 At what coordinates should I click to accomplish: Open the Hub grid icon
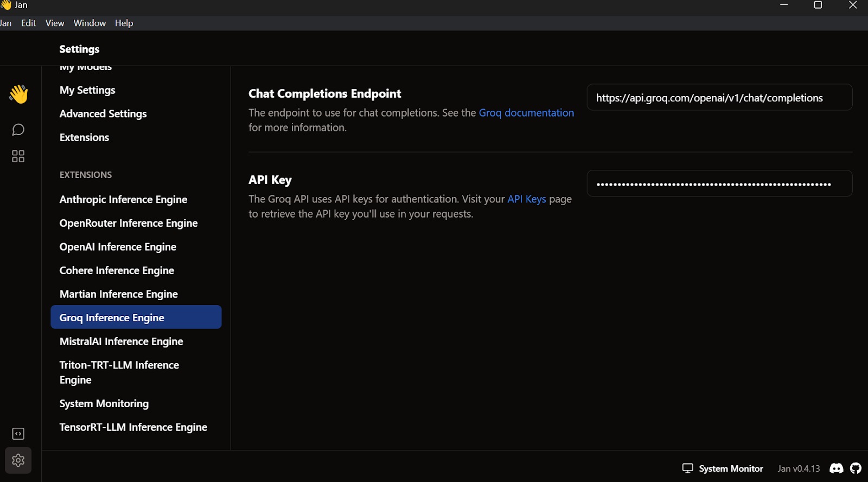18,156
